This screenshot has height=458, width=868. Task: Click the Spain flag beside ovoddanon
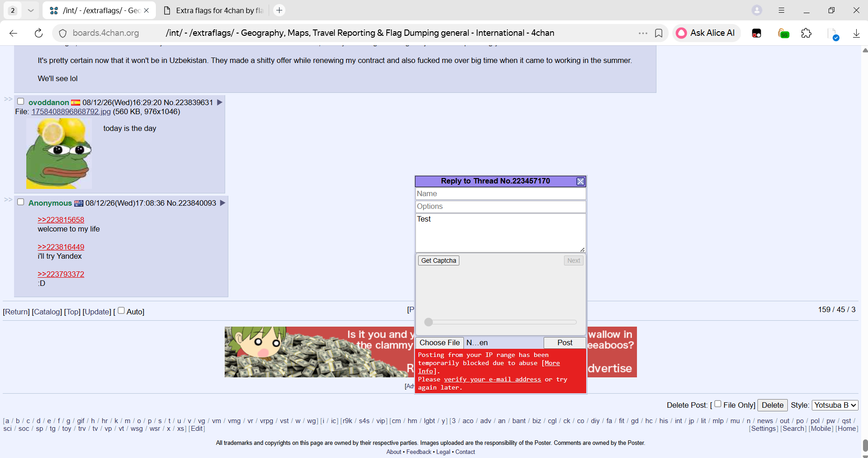76,103
